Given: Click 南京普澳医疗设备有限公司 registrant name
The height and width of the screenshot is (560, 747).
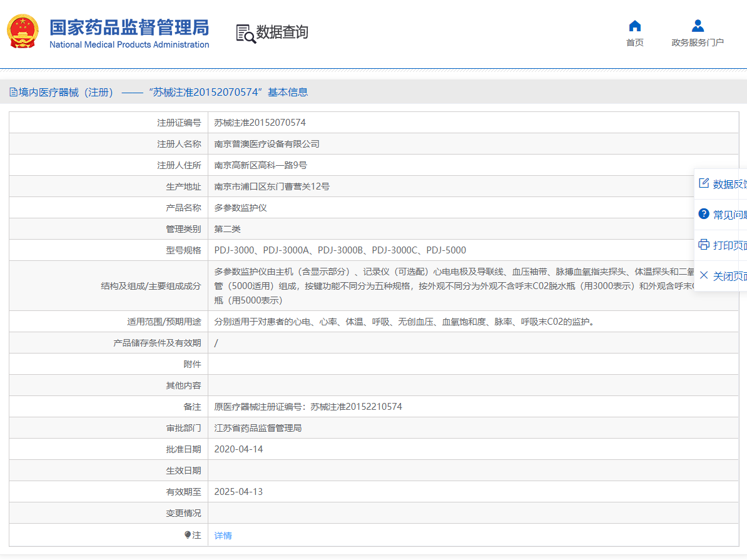Looking at the screenshot, I should tap(267, 144).
